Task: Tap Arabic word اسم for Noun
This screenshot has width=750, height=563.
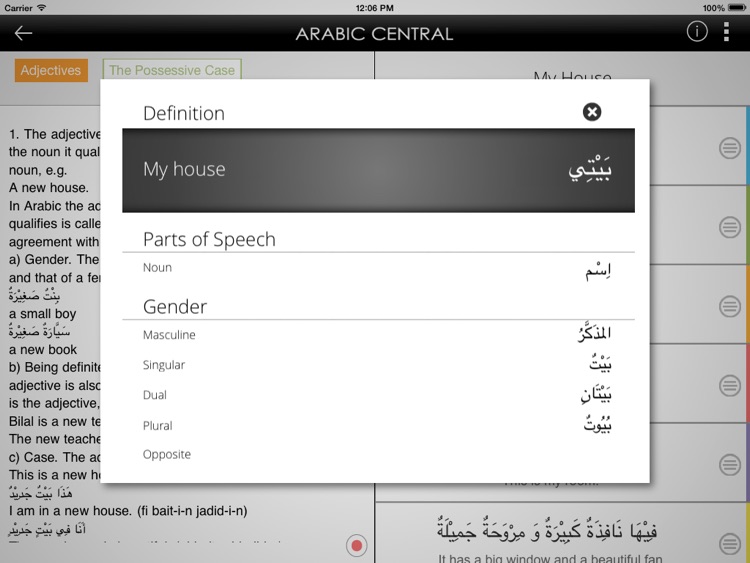Action: 598,271
